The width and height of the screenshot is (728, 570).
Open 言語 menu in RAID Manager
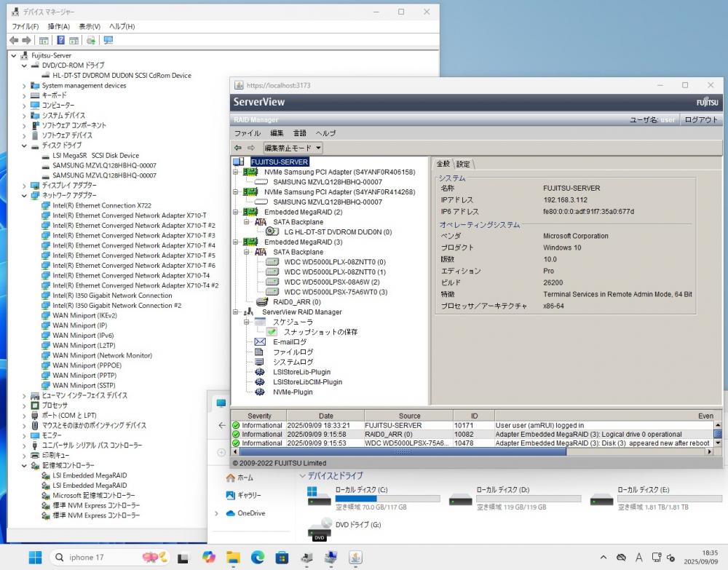(x=299, y=133)
